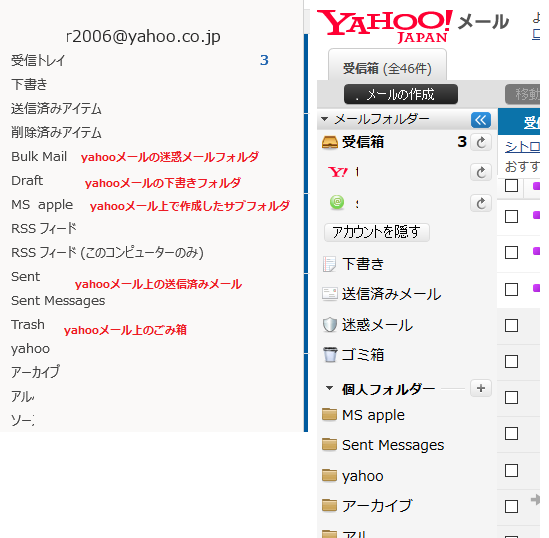Select 下書き in the left folder list
This screenshot has width=549, height=538.
[29, 84]
